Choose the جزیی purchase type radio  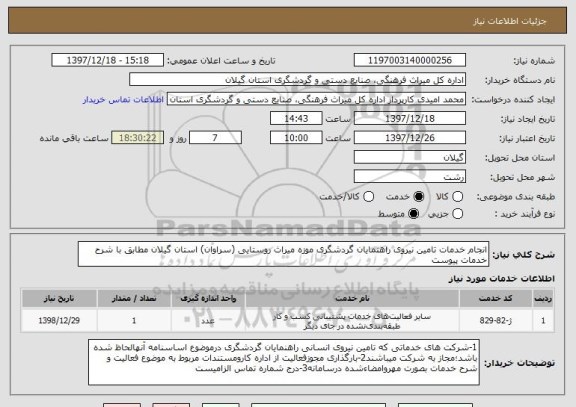457,213
